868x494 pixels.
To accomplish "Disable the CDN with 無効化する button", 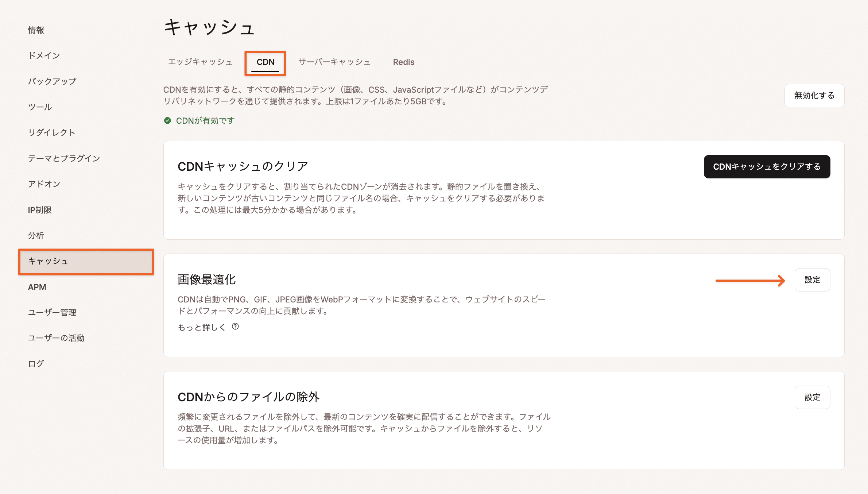I will coord(814,95).
